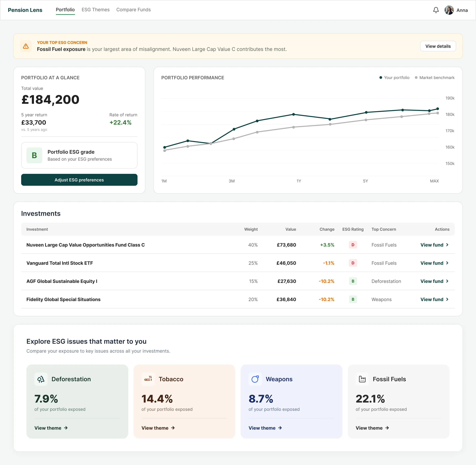Click the Weight column header

click(x=251, y=229)
